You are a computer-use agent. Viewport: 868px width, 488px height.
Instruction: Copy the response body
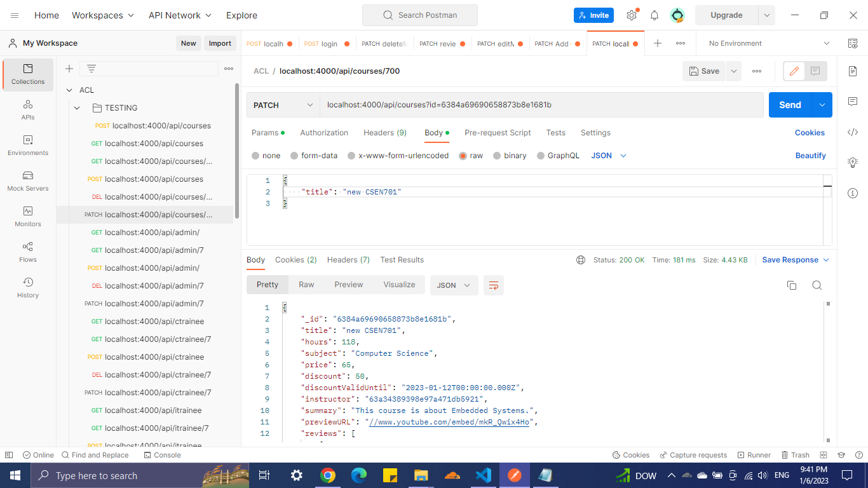point(791,285)
